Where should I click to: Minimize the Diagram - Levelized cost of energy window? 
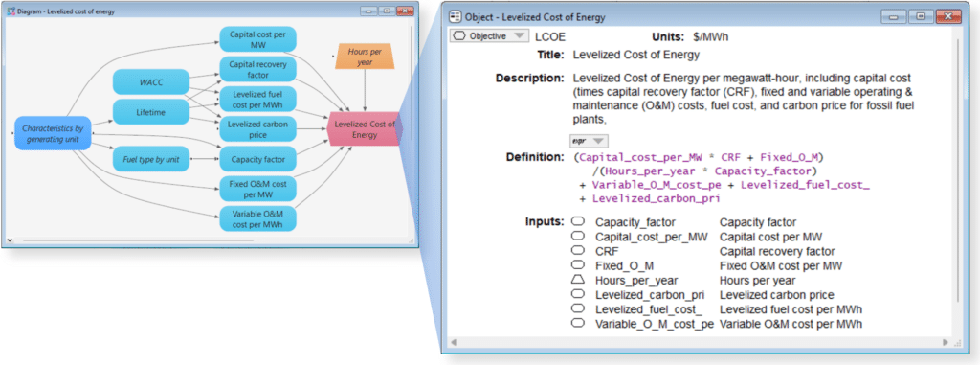(x=368, y=11)
